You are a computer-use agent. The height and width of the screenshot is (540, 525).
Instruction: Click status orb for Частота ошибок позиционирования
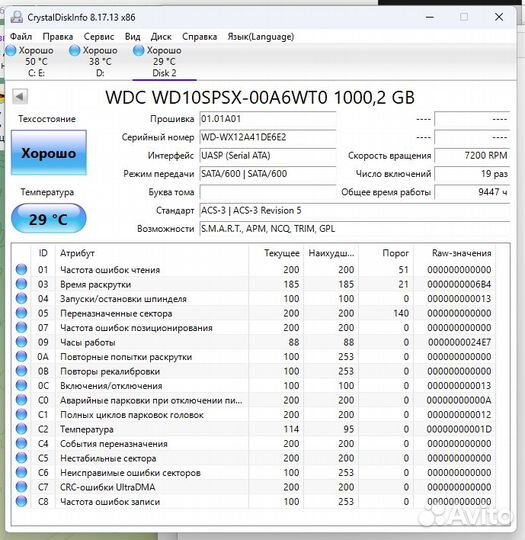21,327
